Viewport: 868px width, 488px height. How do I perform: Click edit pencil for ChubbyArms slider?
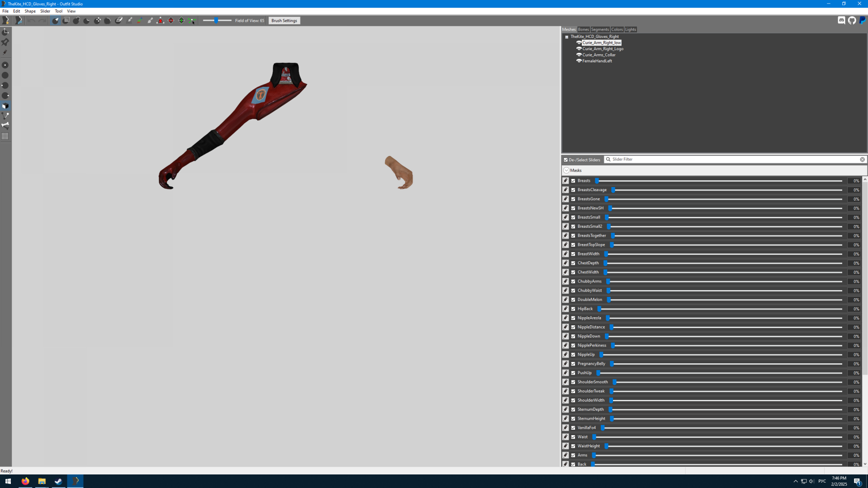[566, 282]
